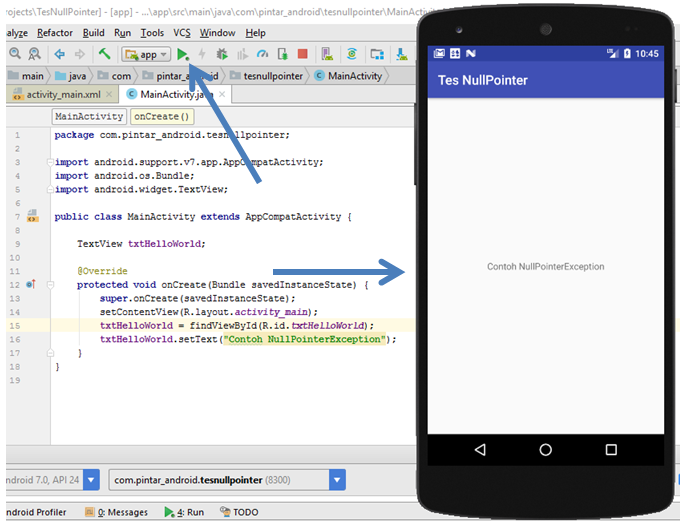Screen dimensions: 680x527
Task: Click the @Override annotation on line 11
Action: 102,271
